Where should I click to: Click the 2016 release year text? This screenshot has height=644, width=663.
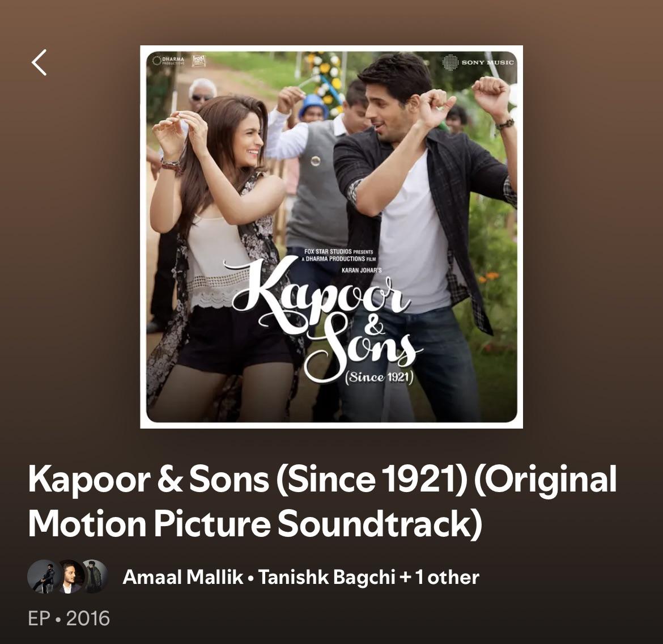88,618
